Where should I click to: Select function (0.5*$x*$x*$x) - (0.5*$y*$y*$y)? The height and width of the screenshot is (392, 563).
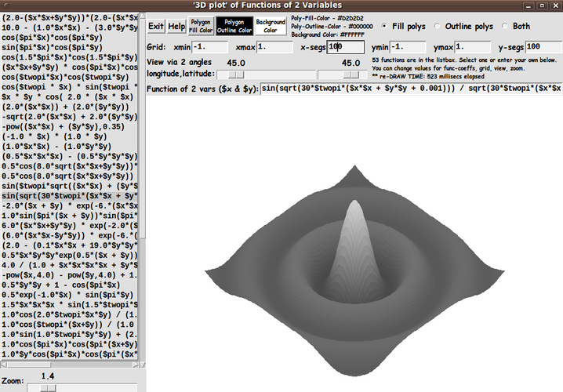click(x=69, y=157)
